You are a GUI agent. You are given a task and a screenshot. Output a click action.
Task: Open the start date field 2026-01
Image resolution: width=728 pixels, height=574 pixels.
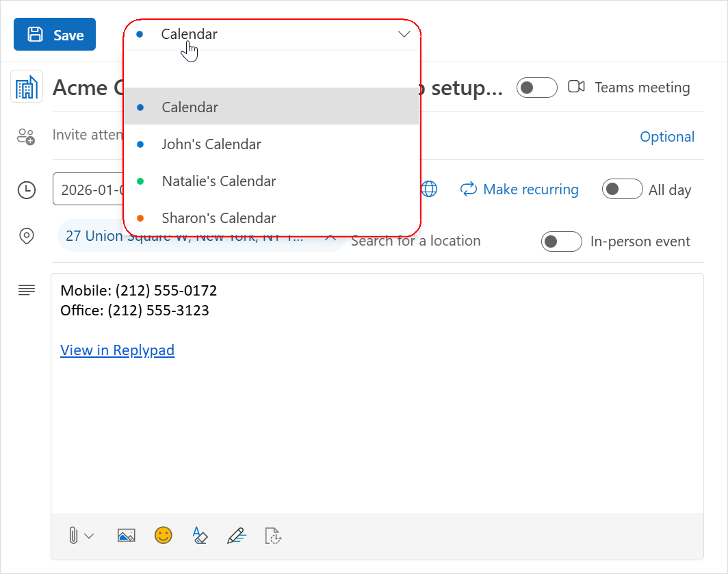point(89,190)
